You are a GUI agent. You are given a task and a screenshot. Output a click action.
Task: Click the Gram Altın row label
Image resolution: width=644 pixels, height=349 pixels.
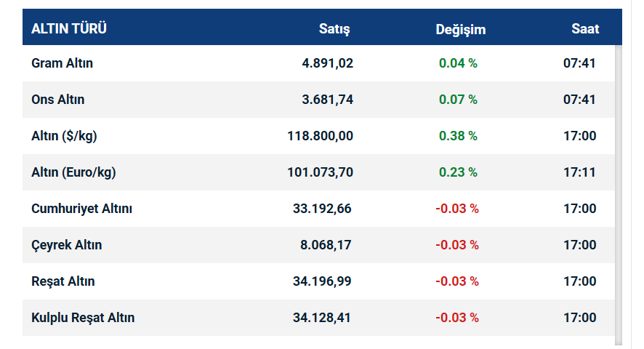pos(63,63)
